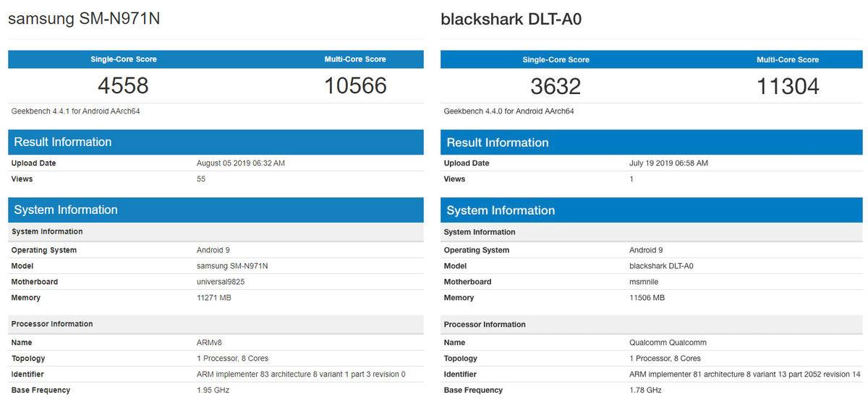Click Samsung Single-Core Score column header
The image size is (868, 402).
coord(123,59)
